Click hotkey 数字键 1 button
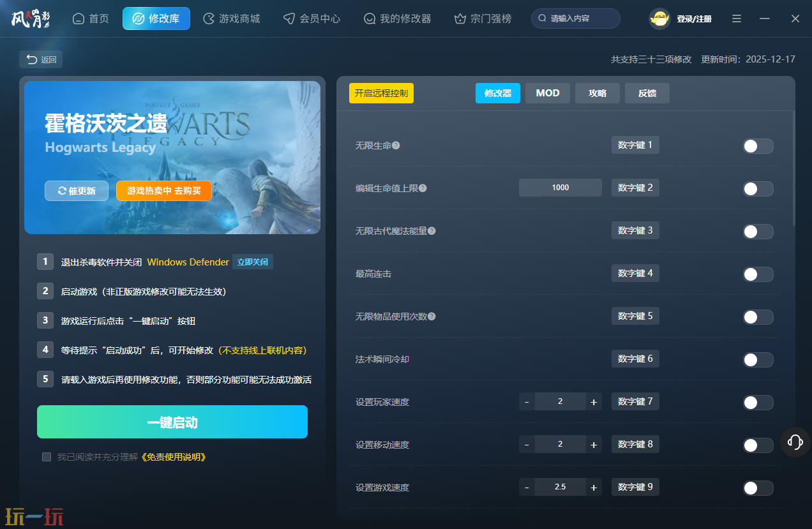 tap(635, 145)
